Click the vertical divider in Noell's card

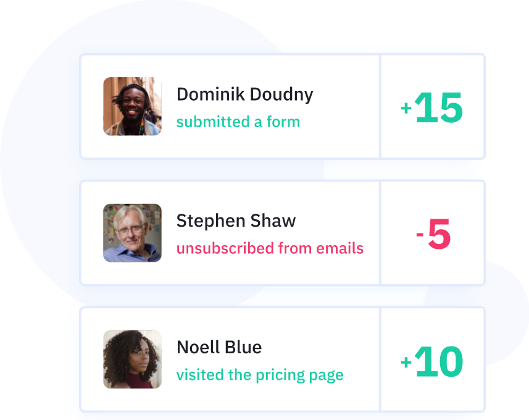380,359
